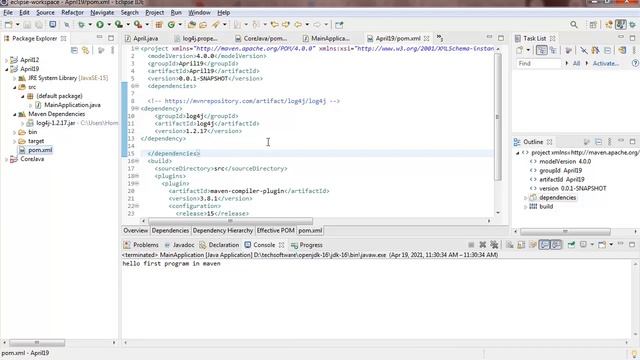Collapse the Maven Dependencies node

(14, 114)
